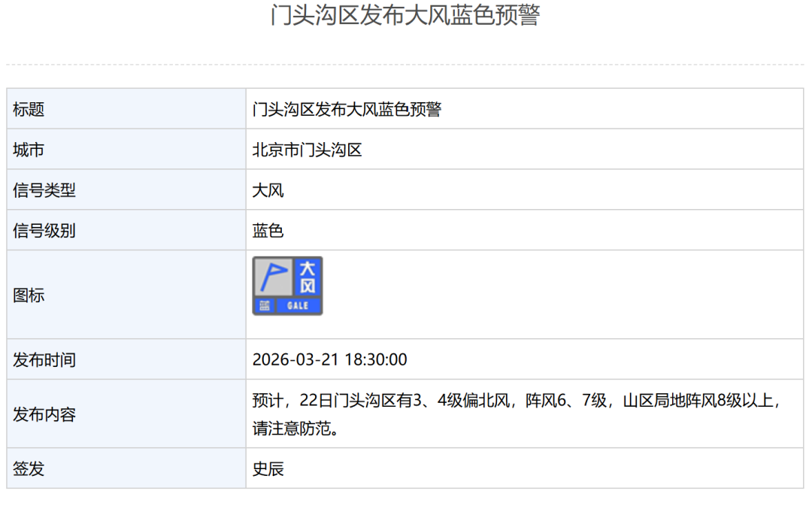Click the GALE label on the warning icon
The height and width of the screenshot is (527, 812).
point(298,306)
